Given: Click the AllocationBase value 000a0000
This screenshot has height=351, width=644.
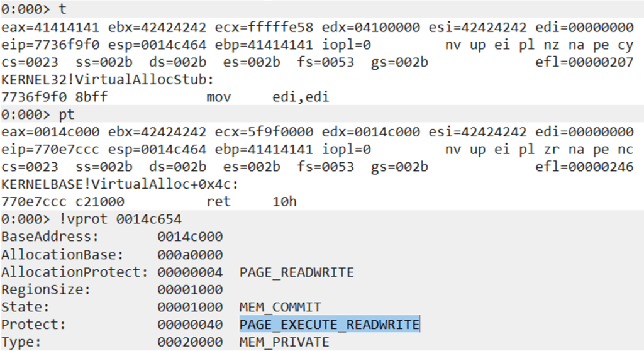Looking at the screenshot, I should (190, 255).
